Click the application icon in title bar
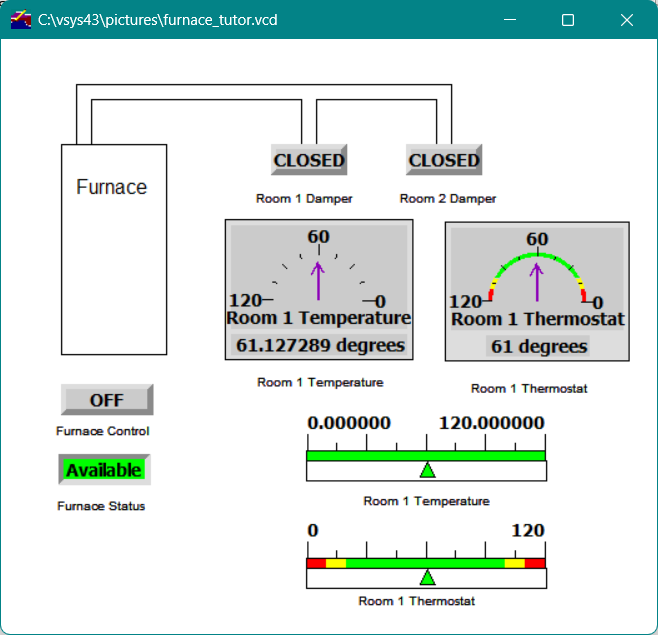Image resolution: width=658 pixels, height=635 pixels. (x=21, y=20)
